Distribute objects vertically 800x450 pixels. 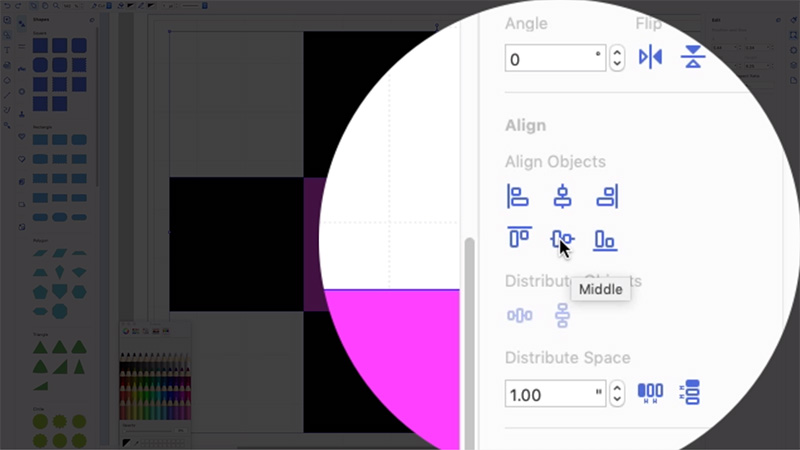[562, 316]
